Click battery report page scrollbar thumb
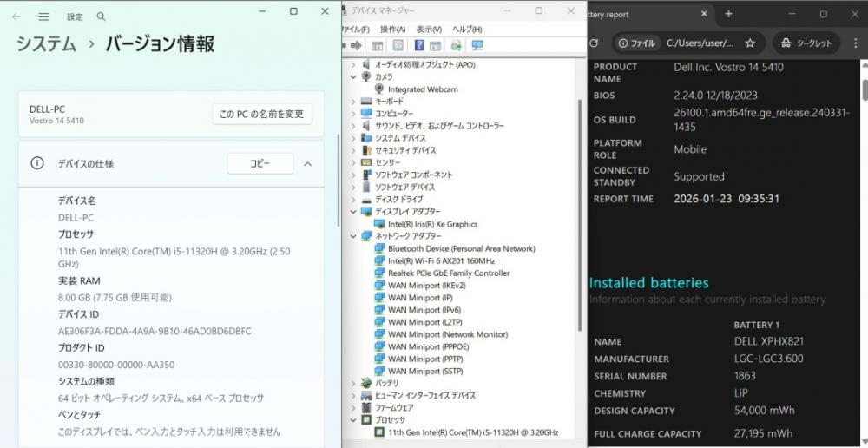This screenshot has height=448, width=868. pyautogui.click(x=865, y=89)
